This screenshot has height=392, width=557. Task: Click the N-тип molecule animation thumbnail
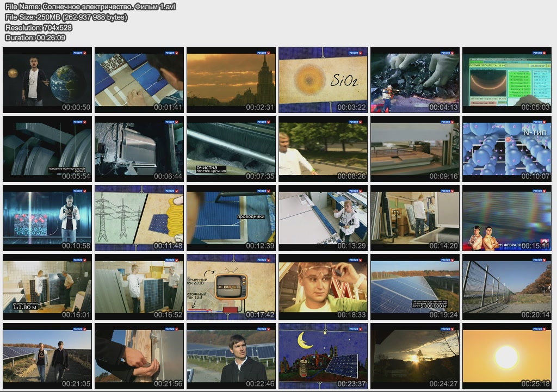coord(507,149)
